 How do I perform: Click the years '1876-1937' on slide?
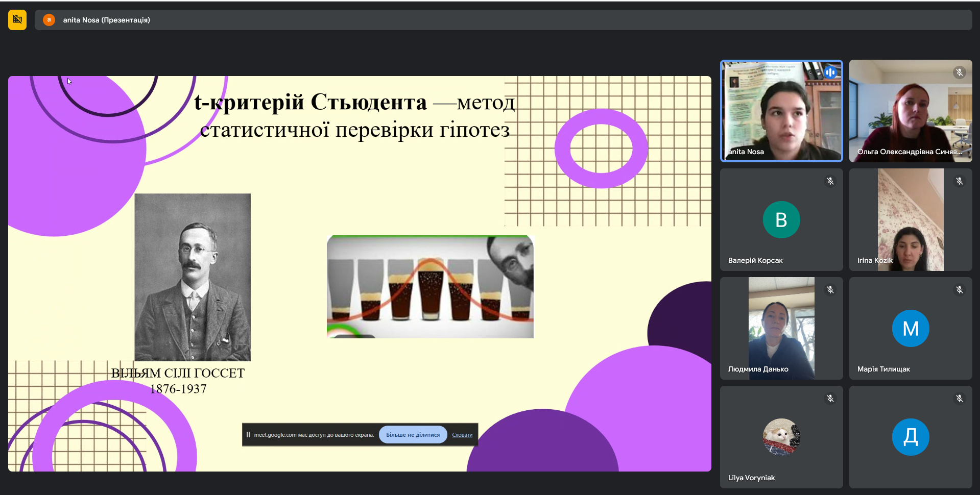pos(178,389)
